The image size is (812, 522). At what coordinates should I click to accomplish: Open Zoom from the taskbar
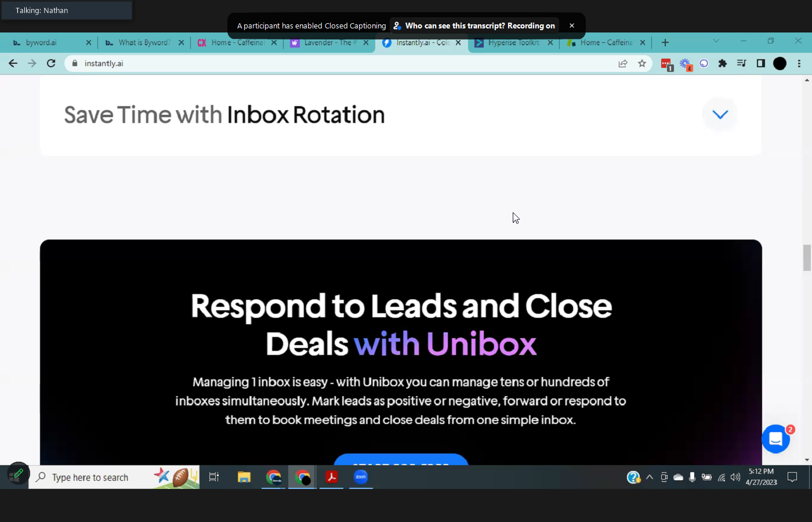point(361,477)
